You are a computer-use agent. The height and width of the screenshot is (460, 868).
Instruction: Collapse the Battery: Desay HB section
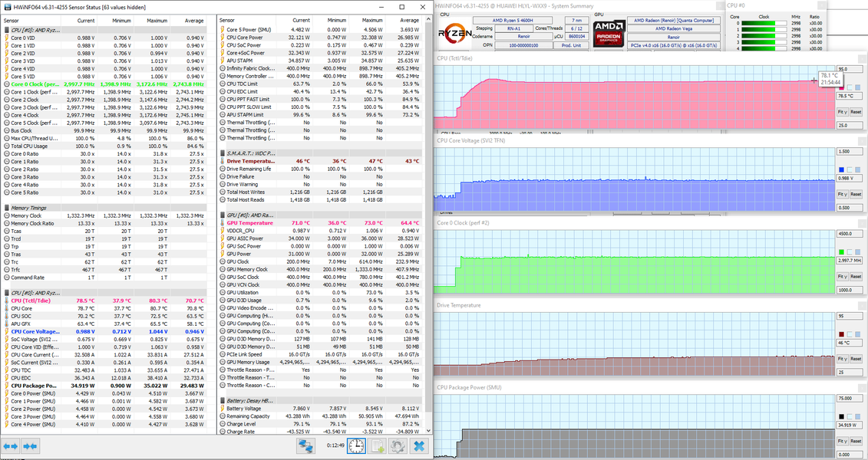tap(223, 401)
